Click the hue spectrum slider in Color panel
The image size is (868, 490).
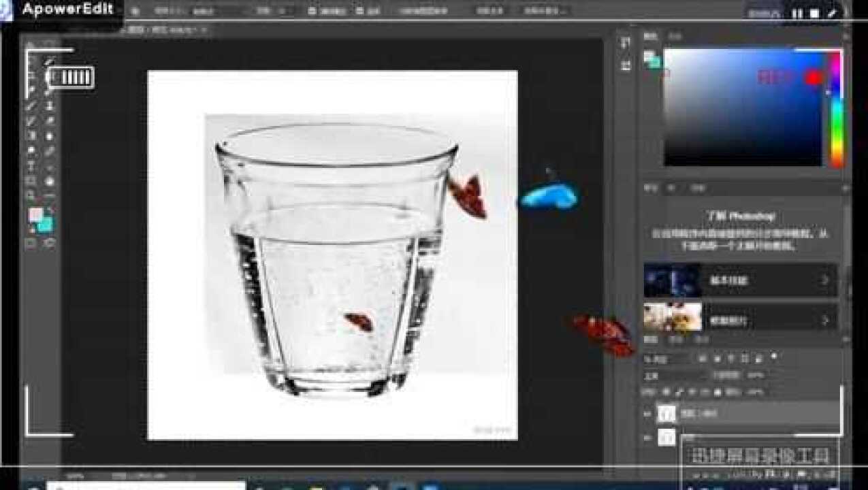coord(836,108)
